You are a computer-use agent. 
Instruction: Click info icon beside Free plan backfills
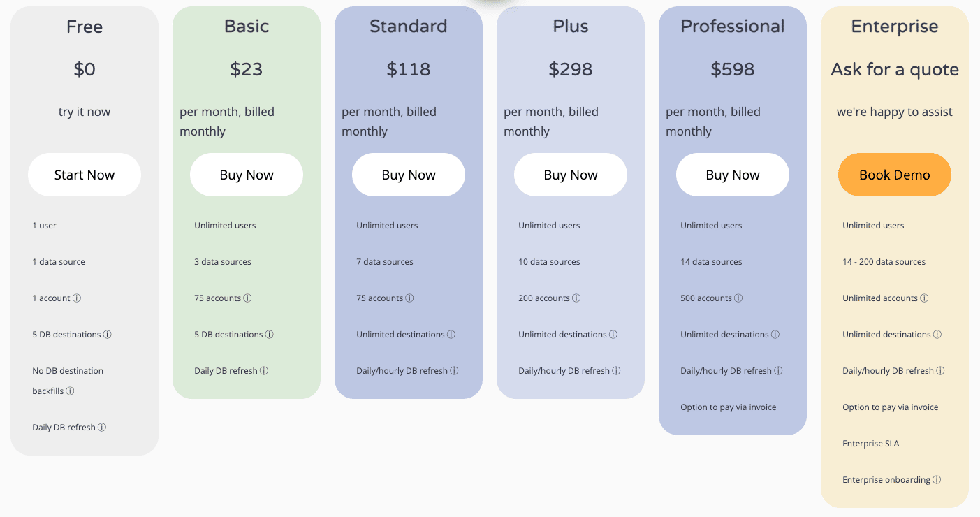point(70,391)
